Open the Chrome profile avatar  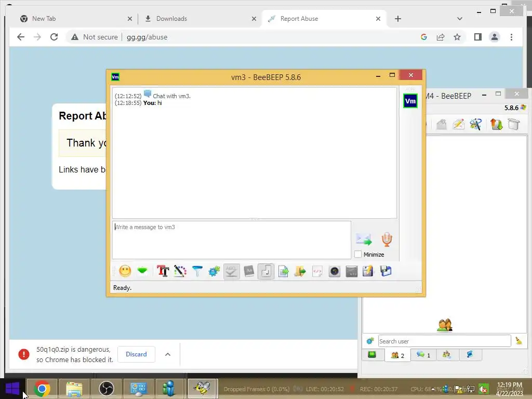[495, 37]
